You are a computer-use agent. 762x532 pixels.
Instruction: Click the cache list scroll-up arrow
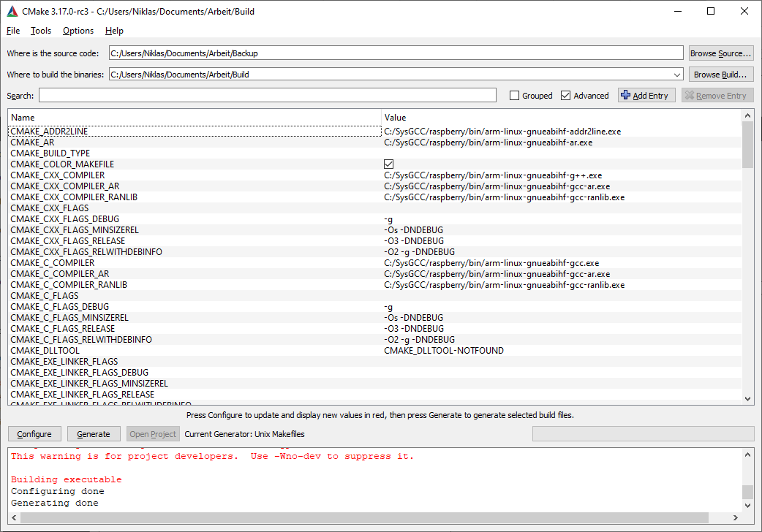coord(747,115)
